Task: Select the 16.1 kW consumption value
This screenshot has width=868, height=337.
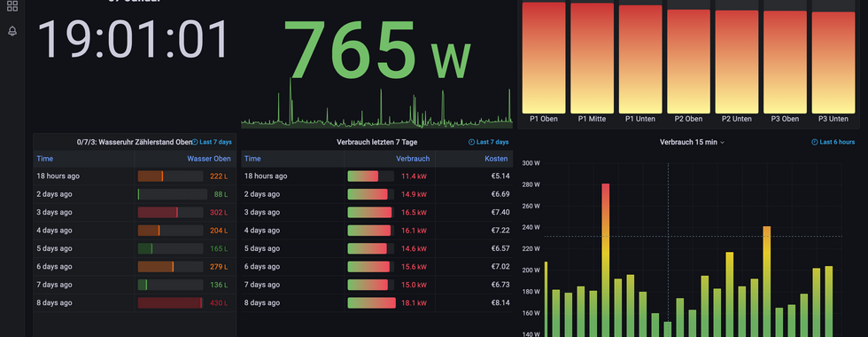Action: tap(415, 231)
